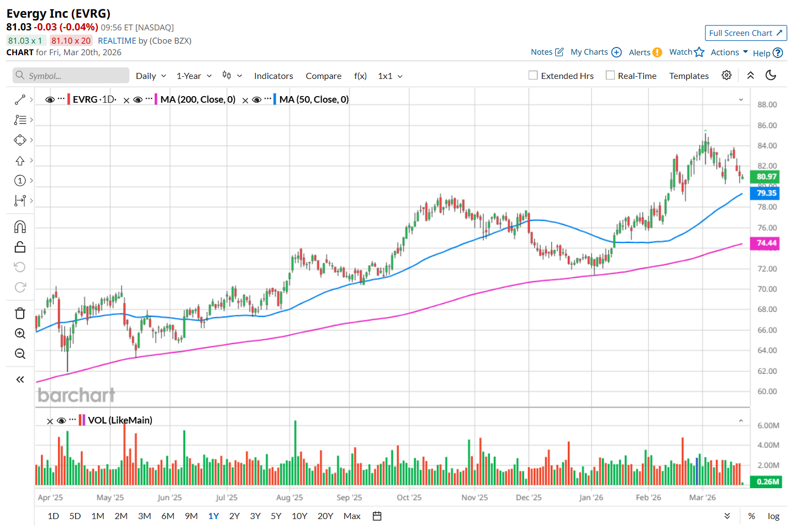Click the lock drawings icon
Screen dimensions: 812x529
pos(20,247)
